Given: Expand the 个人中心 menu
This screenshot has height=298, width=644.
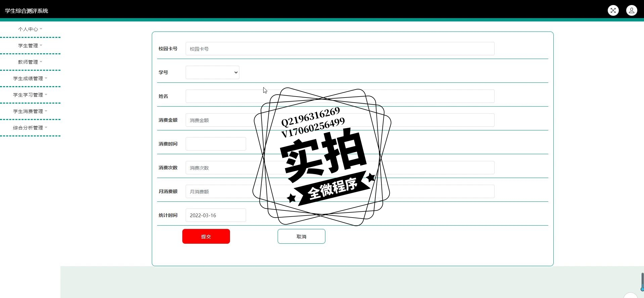Looking at the screenshot, I should point(30,29).
